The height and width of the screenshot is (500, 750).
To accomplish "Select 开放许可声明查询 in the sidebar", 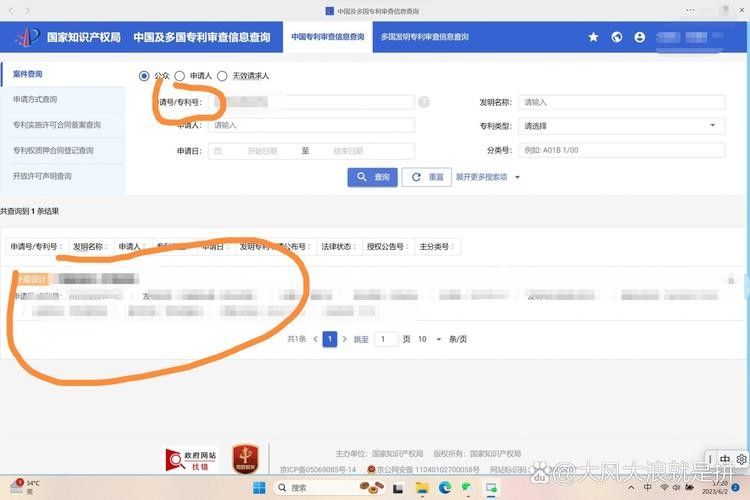I will [63, 176].
